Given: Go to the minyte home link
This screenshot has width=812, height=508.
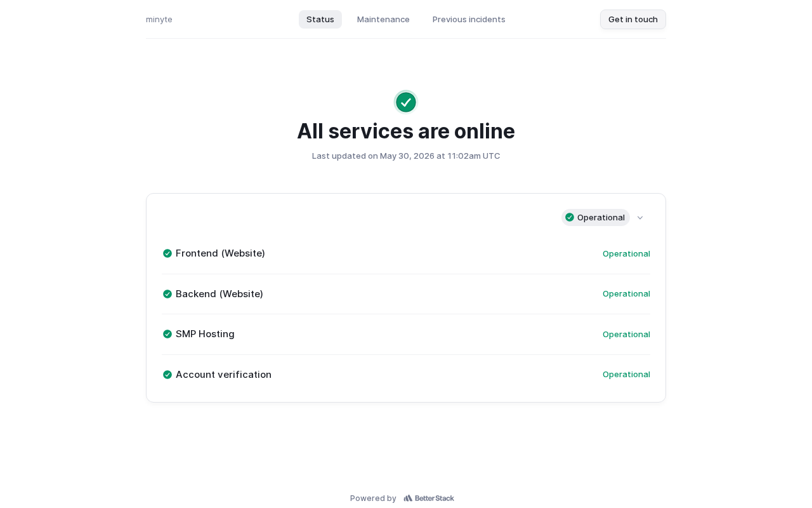Looking at the screenshot, I should (159, 19).
